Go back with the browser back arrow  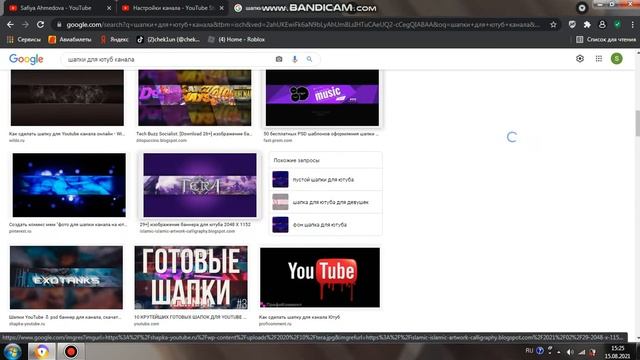10,24
